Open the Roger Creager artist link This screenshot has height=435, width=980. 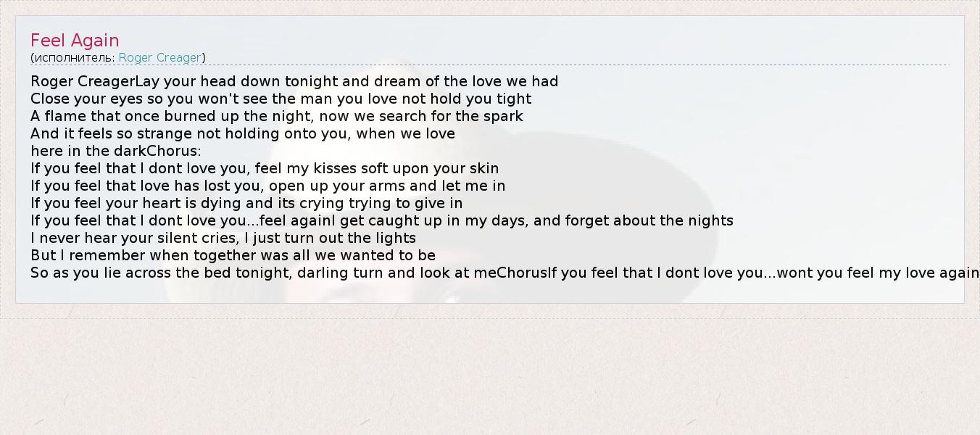coord(159,57)
